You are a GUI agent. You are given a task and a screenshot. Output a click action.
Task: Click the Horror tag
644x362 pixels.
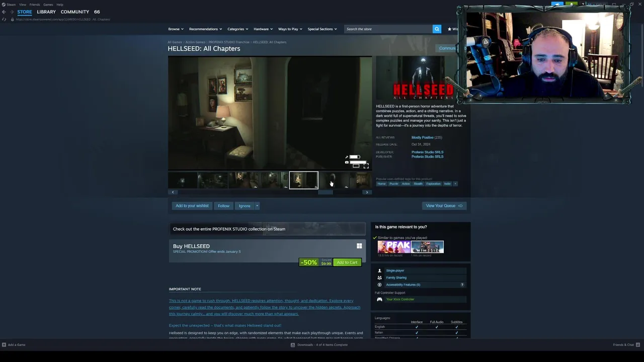[x=382, y=184]
